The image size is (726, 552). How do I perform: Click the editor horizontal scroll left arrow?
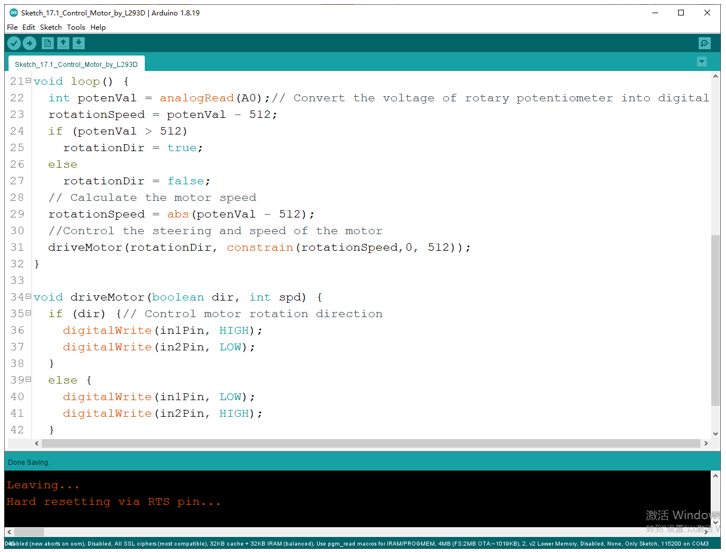click(x=37, y=443)
